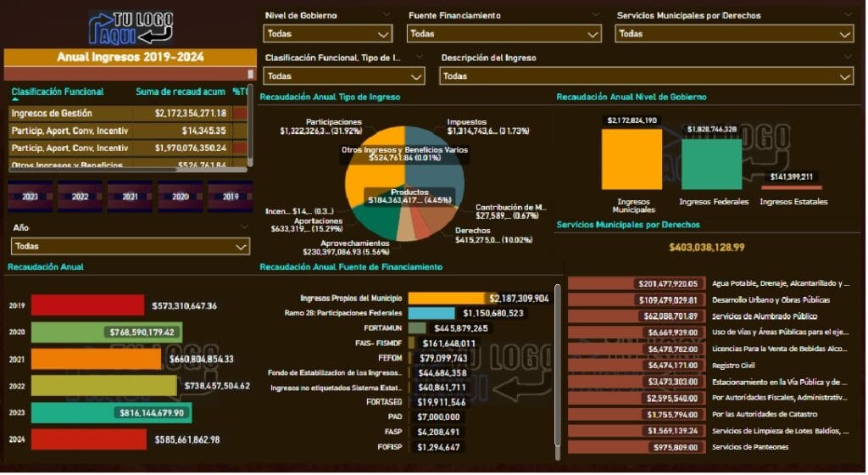The image size is (868, 475).
Task: Click Desarrollo Urbano y Obras Públicas row
Action: (x=709, y=300)
